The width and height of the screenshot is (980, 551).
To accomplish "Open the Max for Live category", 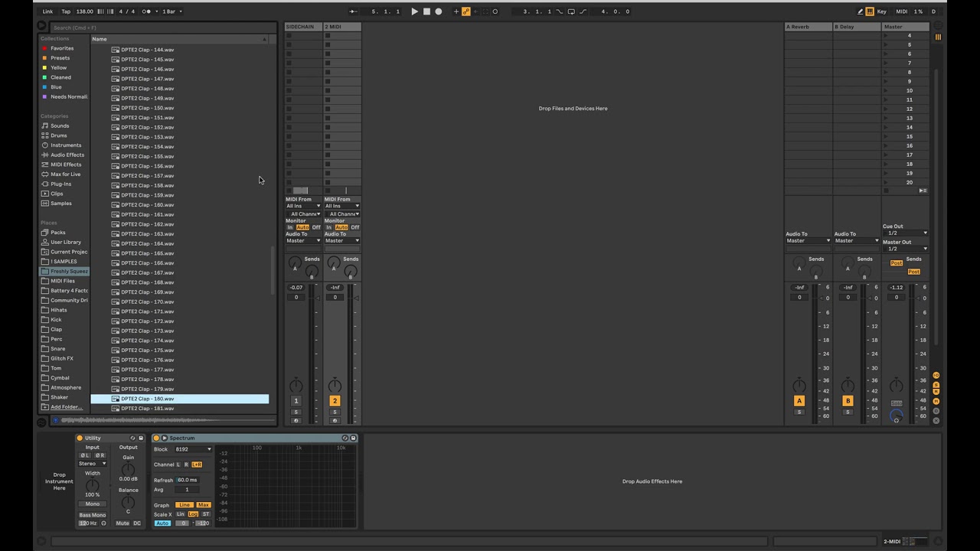I will coord(65,174).
